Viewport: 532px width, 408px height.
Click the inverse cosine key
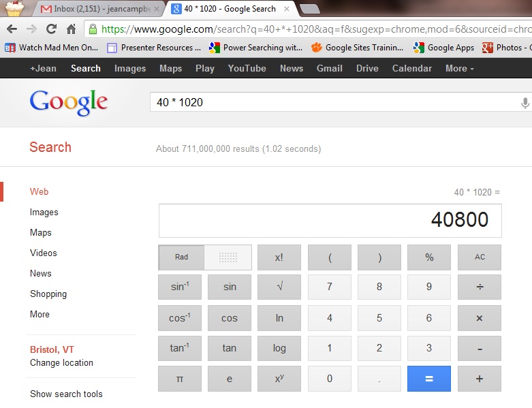[180, 318]
